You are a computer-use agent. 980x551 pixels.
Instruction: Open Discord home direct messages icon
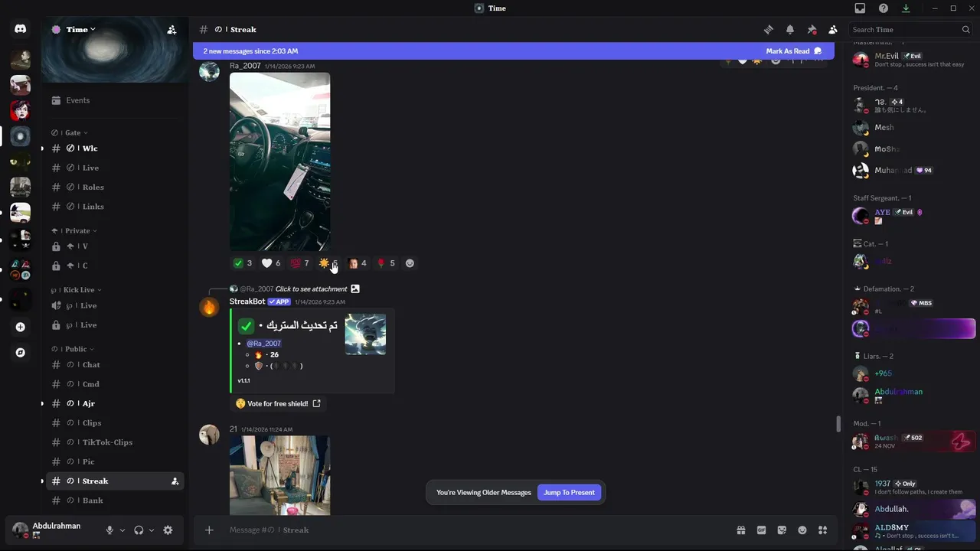(x=21, y=29)
